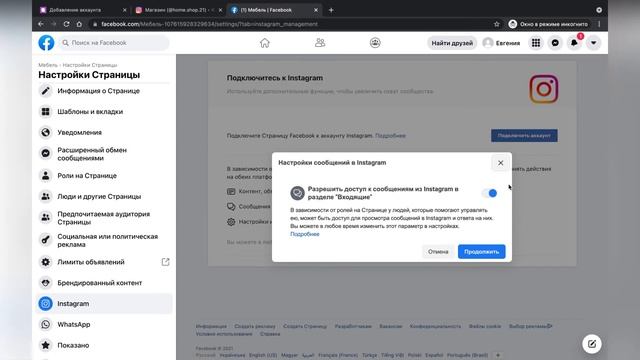Open Messenger icon in header

coord(555,43)
